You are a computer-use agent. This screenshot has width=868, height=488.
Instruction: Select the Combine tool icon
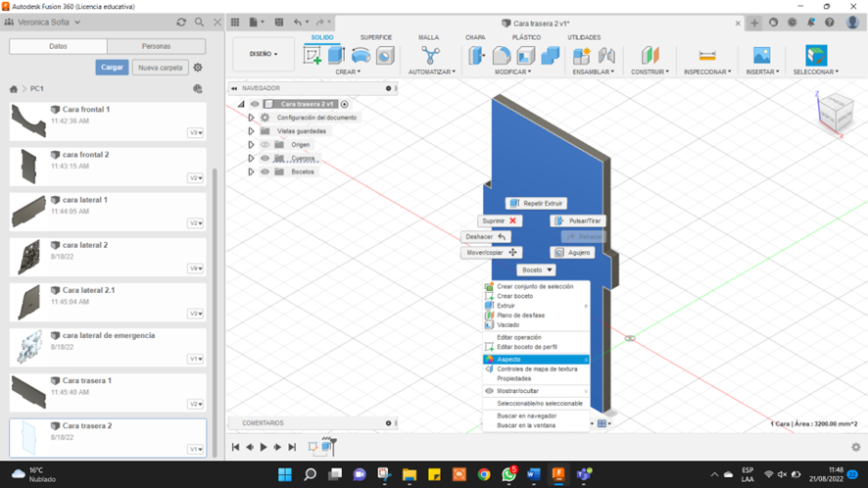click(x=551, y=56)
